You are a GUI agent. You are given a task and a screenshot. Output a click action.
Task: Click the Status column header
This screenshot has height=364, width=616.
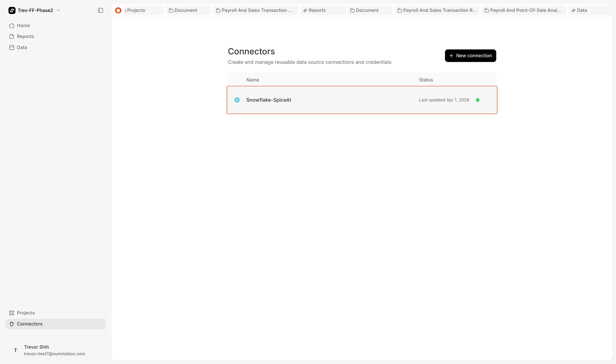426,80
